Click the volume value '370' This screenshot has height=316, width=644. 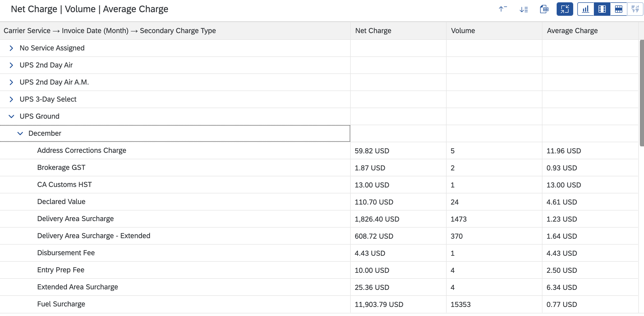point(457,236)
